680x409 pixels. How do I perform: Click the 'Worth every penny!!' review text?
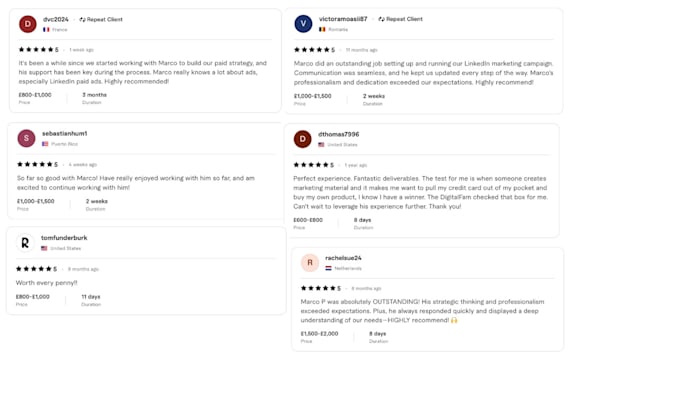(x=46, y=283)
